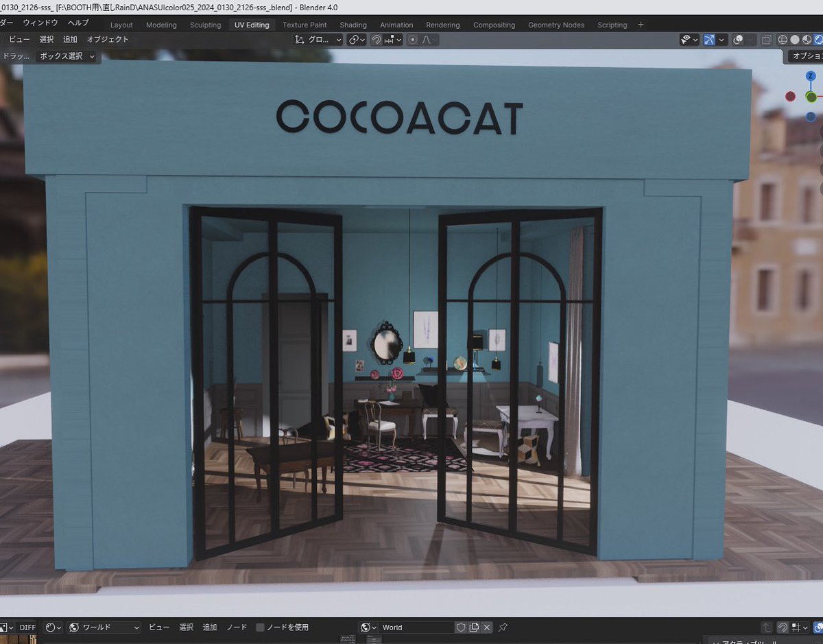
Task: Open the snapping options dropdown
Action: pos(392,40)
